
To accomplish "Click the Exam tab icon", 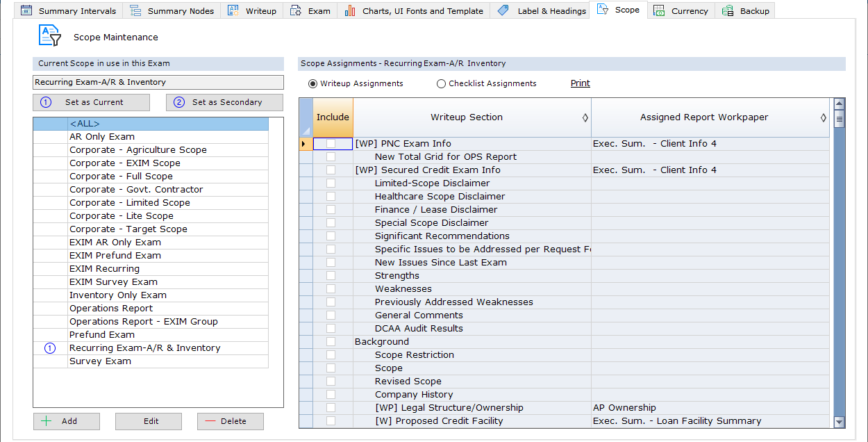I will (x=296, y=11).
